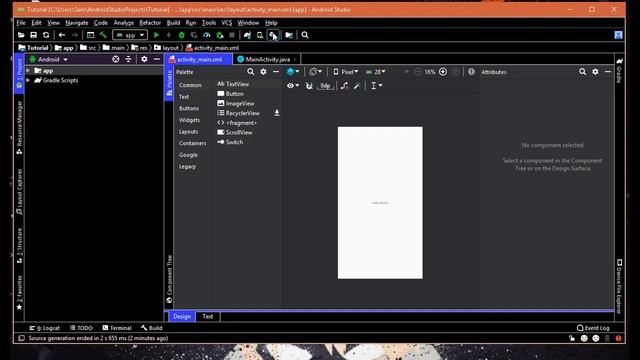The height and width of the screenshot is (360, 640).
Task: Select the Design editor tab
Action: (182, 316)
